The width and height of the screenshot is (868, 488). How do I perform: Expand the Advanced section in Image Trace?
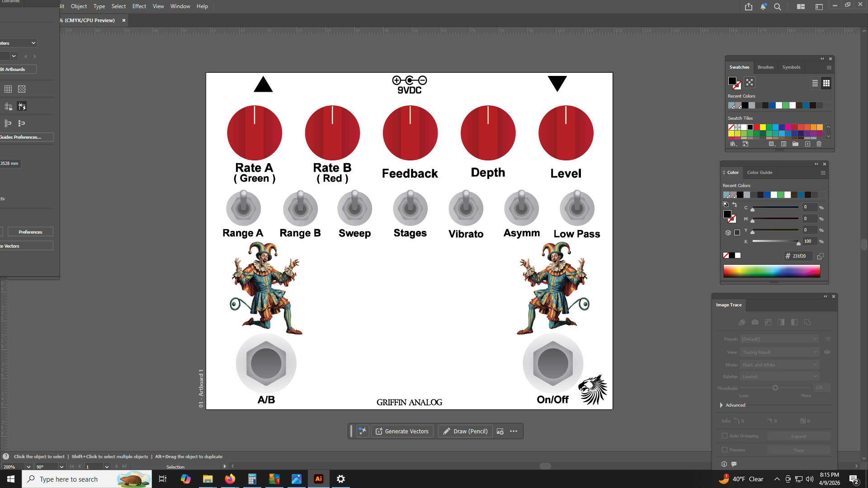[722, 405]
